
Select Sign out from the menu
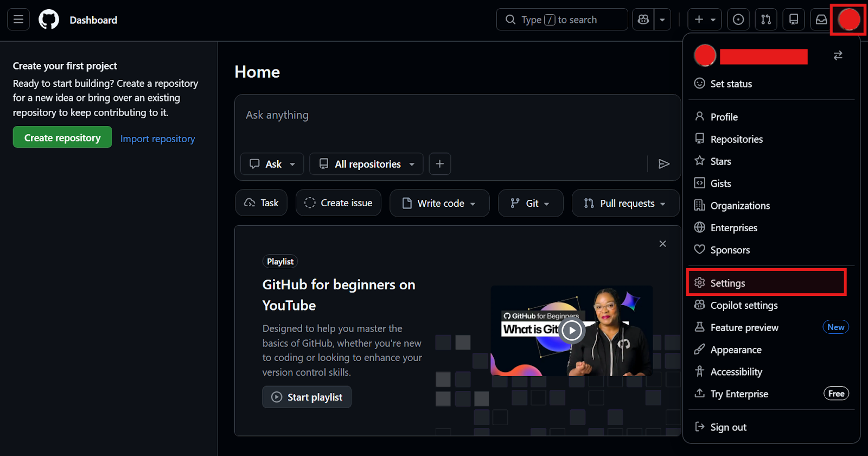[728, 427]
